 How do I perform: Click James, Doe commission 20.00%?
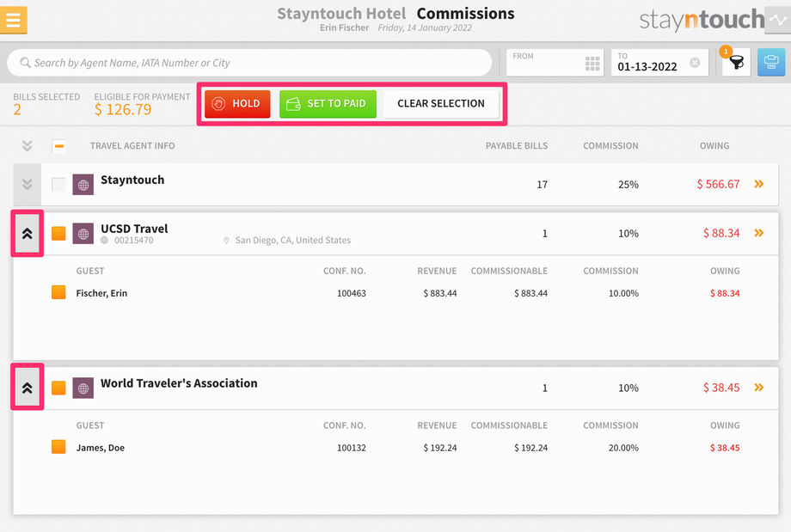(623, 447)
